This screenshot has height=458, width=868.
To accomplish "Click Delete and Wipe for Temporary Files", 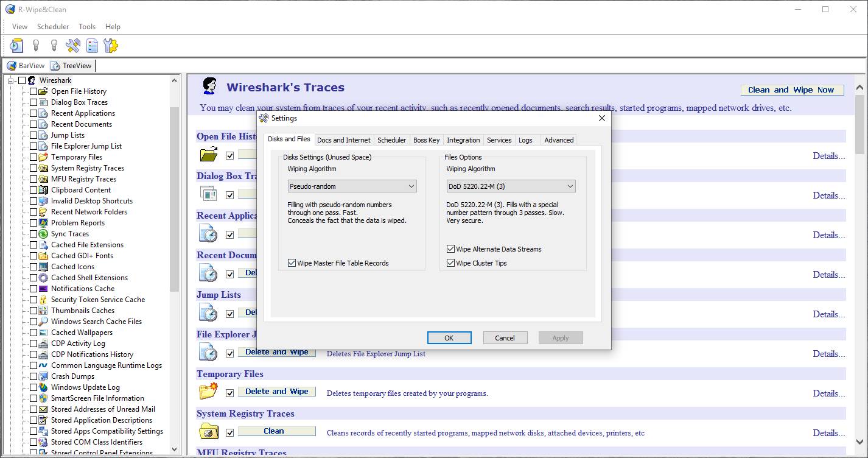I will pos(277,392).
